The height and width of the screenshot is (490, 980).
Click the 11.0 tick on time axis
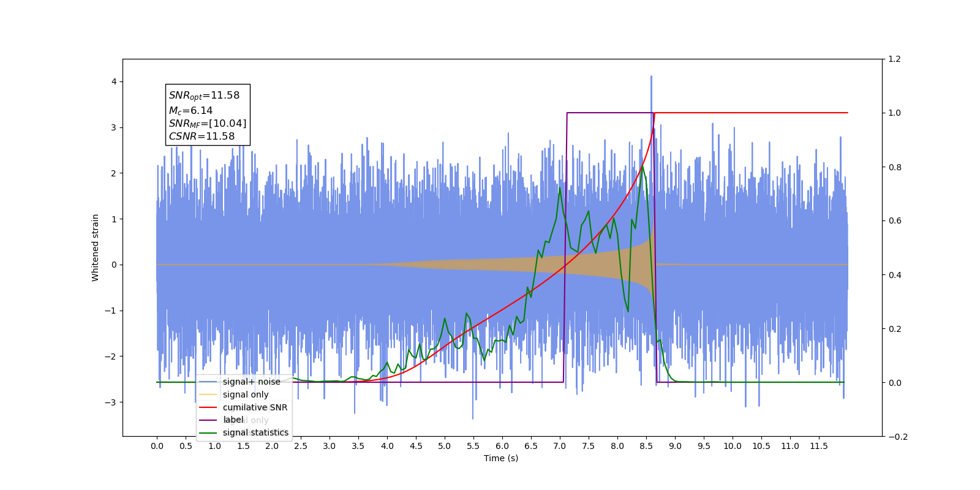790,446
